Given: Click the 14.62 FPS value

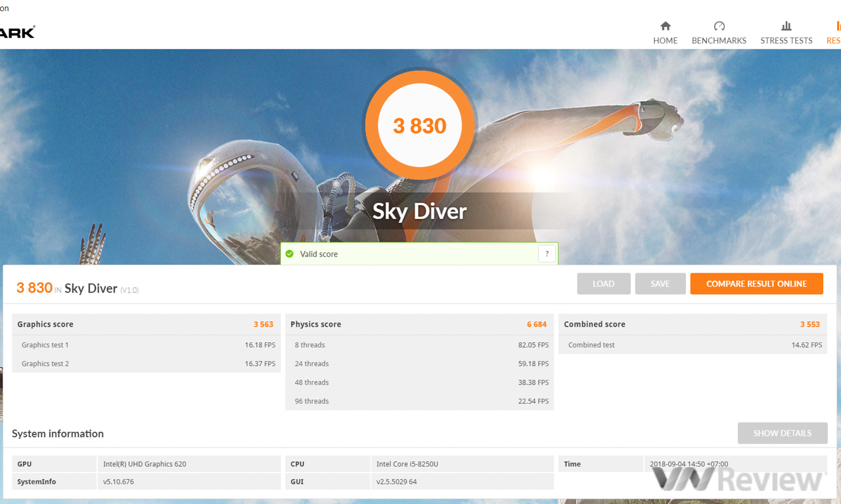Looking at the screenshot, I should (x=807, y=345).
